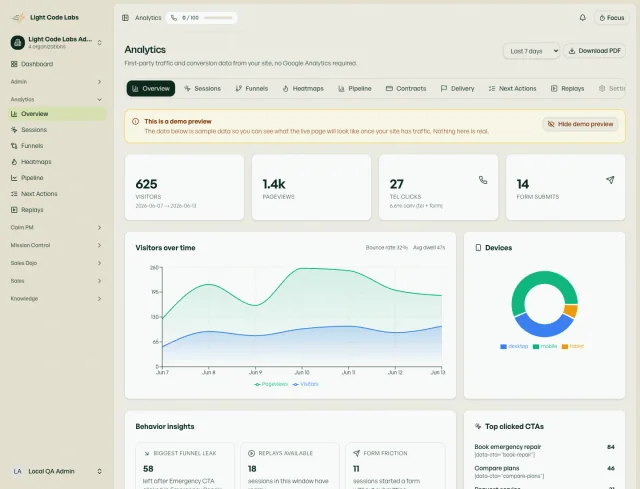Click the 1.4k Pageviews card

(311, 187)
